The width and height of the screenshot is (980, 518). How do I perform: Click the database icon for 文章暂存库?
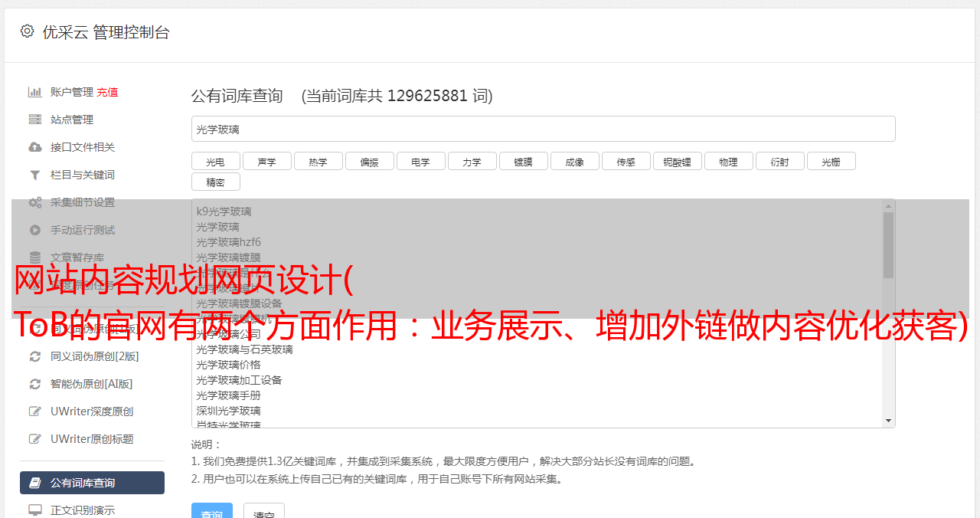[35, 257]
